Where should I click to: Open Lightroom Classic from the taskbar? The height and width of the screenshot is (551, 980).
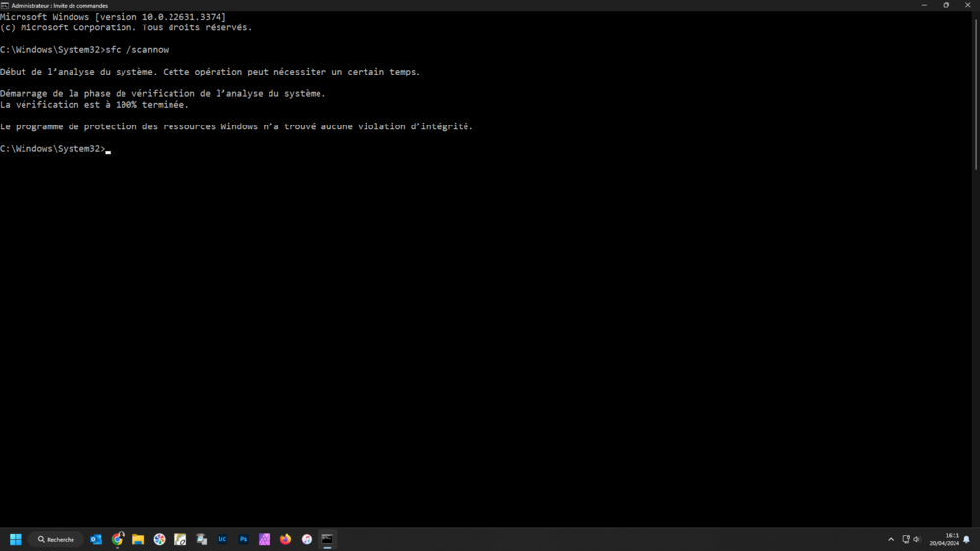(x=222, y=539)
